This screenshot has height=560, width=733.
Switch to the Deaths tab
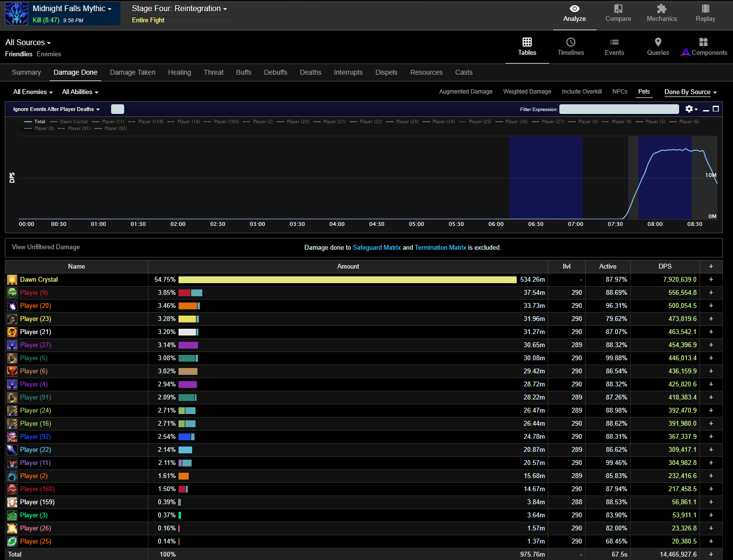click(x=310, y=72)
